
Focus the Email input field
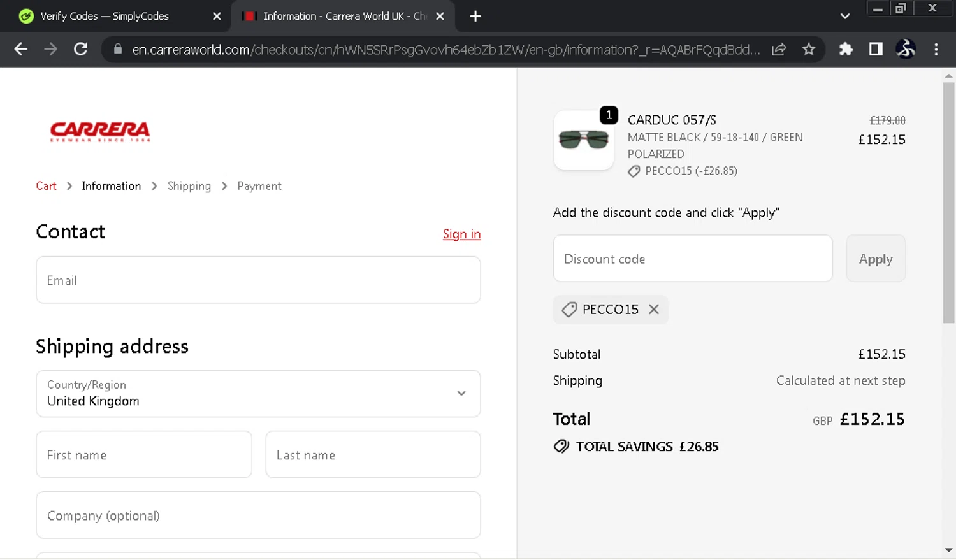[258, 280]
